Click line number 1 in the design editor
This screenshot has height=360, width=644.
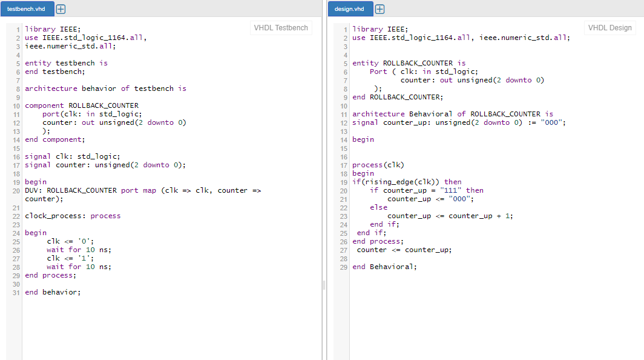[x=345, y=28]
